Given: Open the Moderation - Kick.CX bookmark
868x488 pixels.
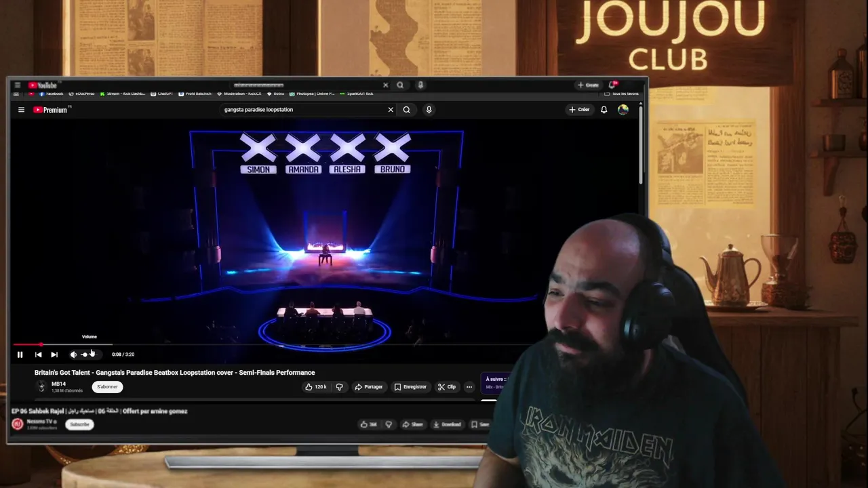Looking at the screenshot, I should click(x=240, y=94).
